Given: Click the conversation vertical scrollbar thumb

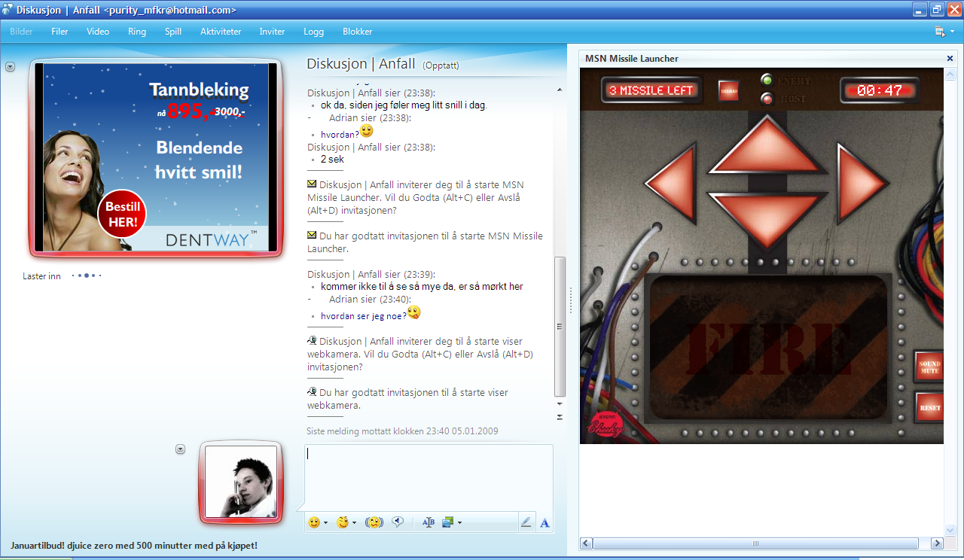Looking at the screenshot, I should click(560, 326).
